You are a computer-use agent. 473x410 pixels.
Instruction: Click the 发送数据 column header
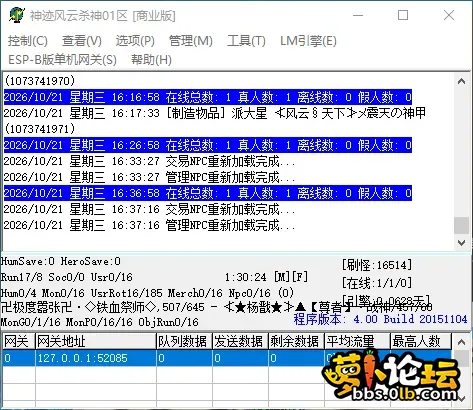(x=240, y=341)
